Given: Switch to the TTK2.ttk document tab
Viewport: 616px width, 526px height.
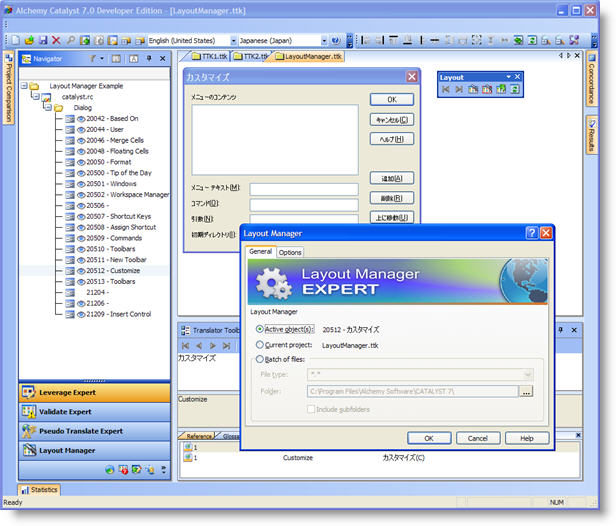Looking at the screenshot, I should [x=251, y=57].
